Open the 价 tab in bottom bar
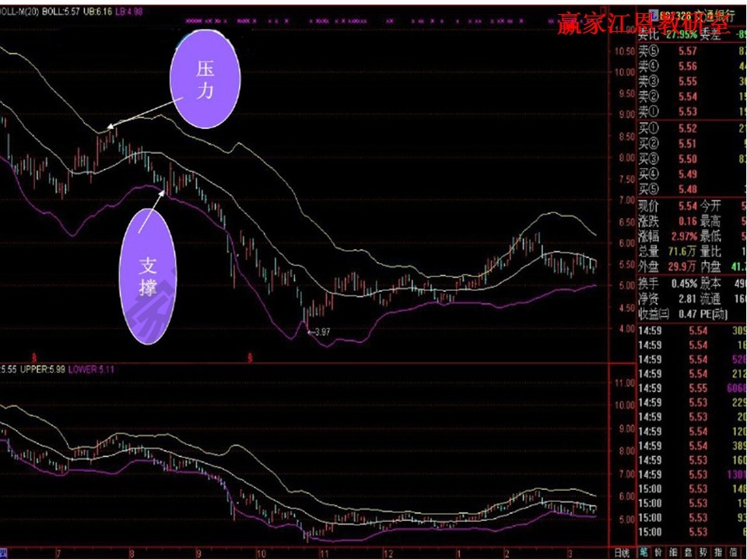 659,553
